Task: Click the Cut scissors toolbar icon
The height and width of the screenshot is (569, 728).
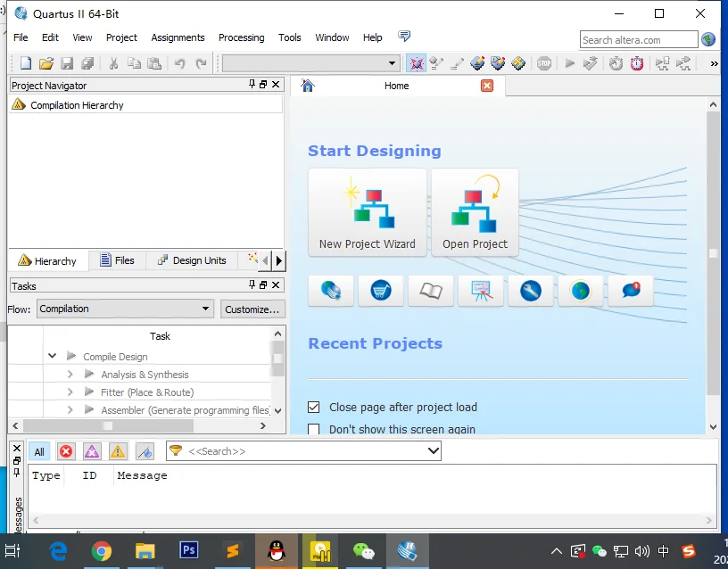Action: (113, 63)
